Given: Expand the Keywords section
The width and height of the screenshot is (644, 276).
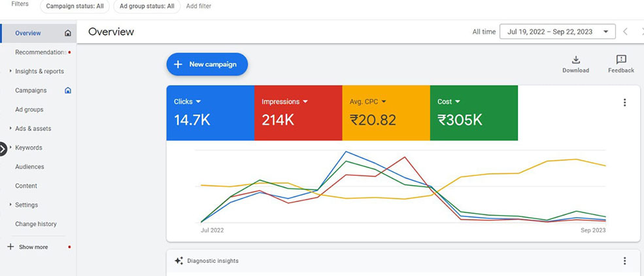Looking at the screenshot, I should click(11, 148).
